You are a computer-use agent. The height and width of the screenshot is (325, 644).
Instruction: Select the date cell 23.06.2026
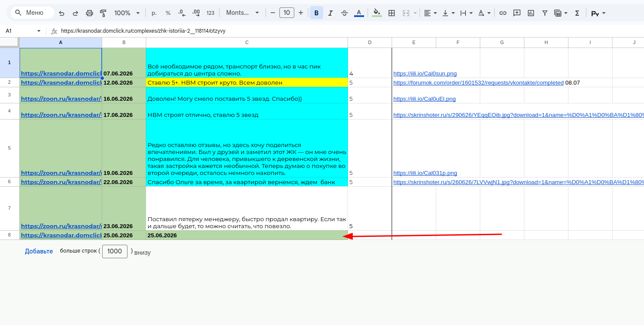(x=124, y=209)
